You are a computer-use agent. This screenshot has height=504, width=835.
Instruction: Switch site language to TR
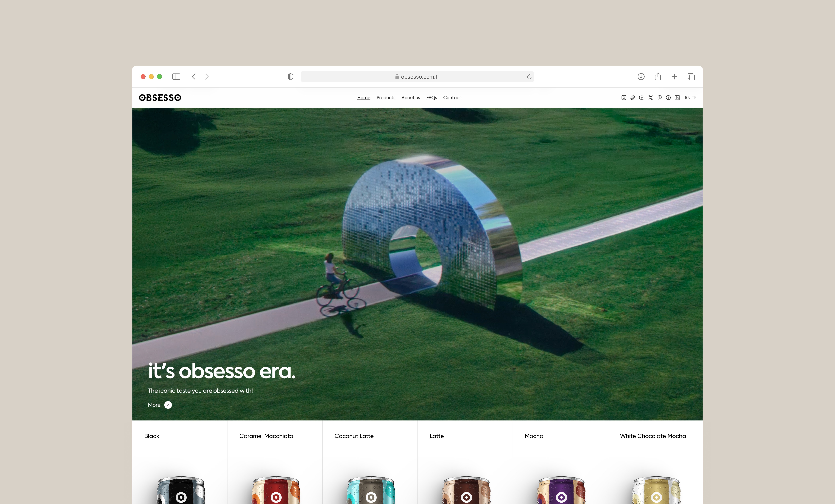[x=694, y=98]
